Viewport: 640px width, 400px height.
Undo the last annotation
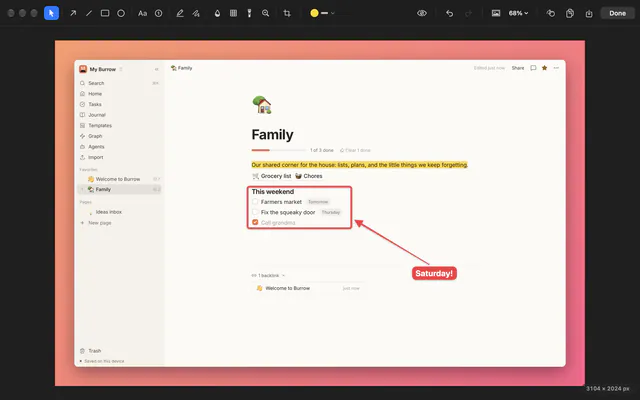click(449, 13)
